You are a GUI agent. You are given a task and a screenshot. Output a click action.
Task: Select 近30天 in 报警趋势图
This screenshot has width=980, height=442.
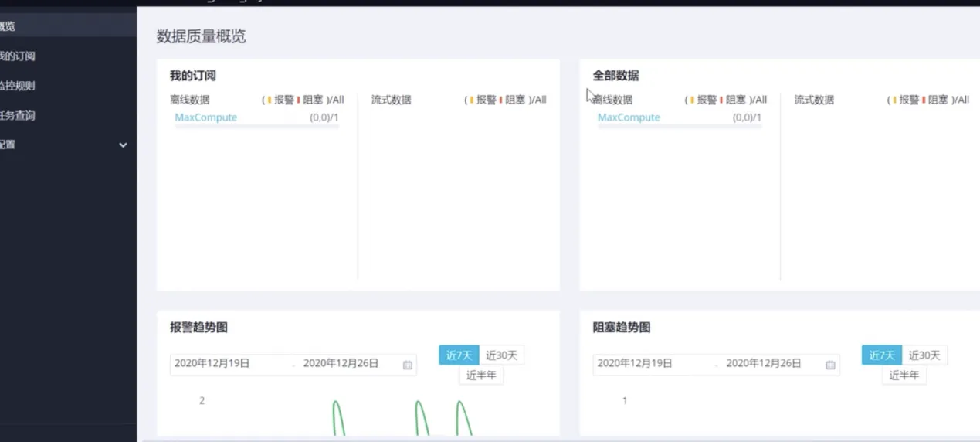502,355
